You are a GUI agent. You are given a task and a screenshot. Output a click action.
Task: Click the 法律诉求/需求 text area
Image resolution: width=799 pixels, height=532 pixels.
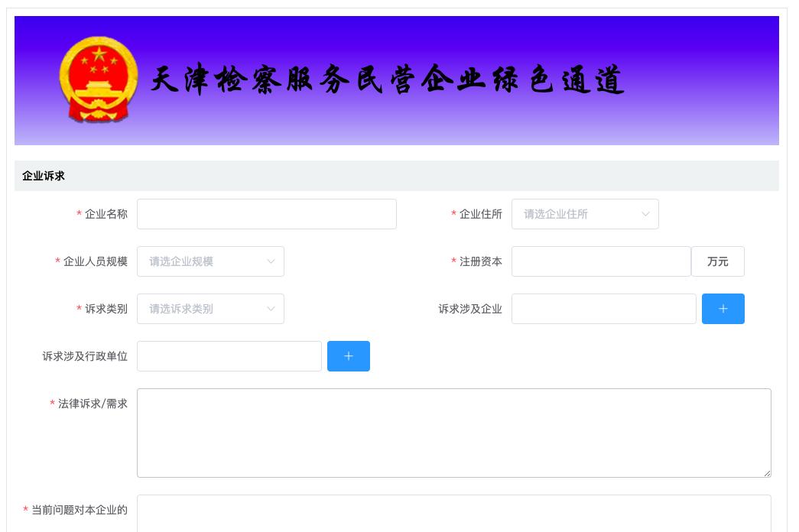(454, 433)
